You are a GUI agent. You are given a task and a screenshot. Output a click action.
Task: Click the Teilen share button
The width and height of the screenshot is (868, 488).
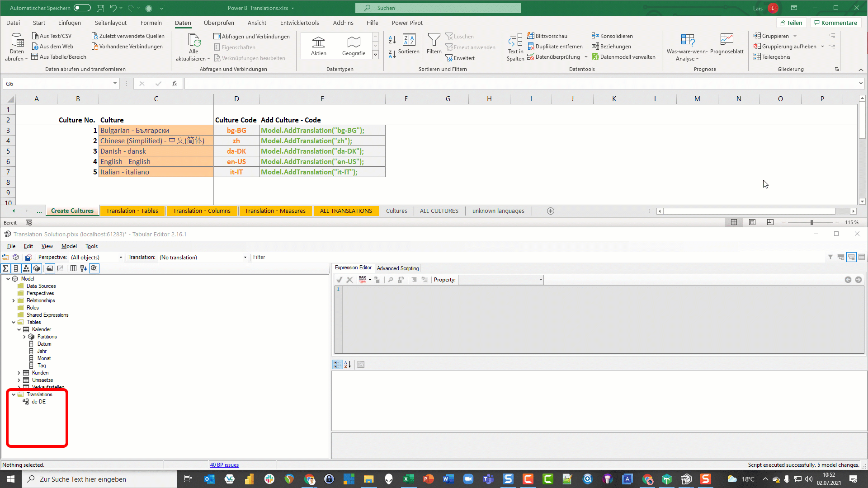click(x=791, y=23)
